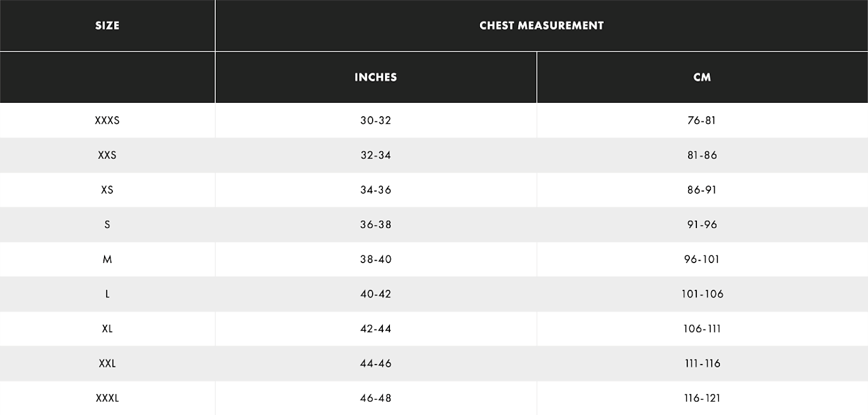Screen dimensions: 868x415
Task: Click the XXXL size label
Action: point(107,398)
